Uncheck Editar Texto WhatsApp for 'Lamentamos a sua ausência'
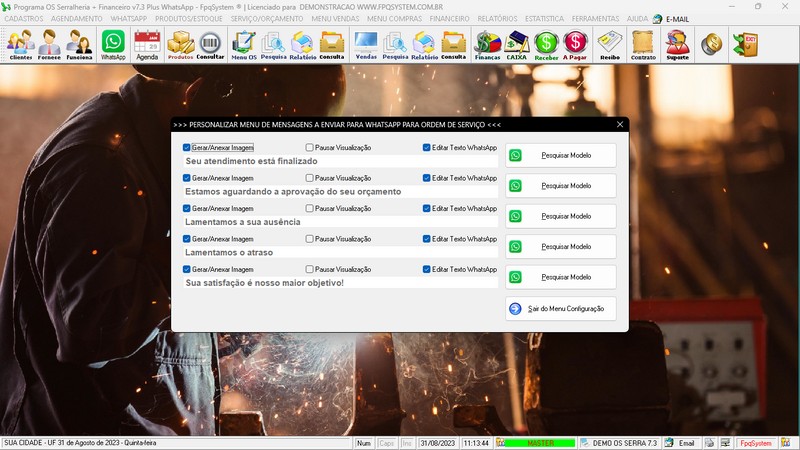The height and width of the screenshot is (450, 800). [427, 208]
